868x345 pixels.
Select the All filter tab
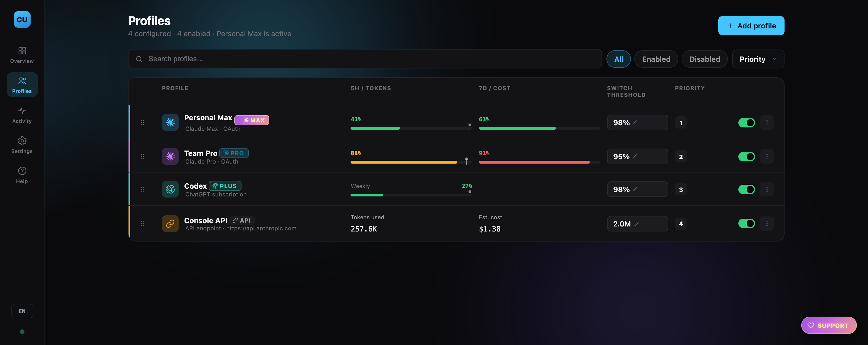(x=619, y=59)
